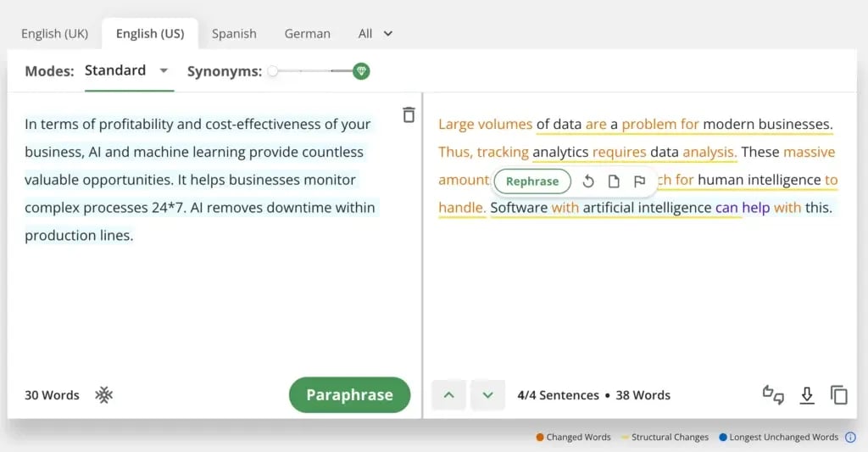Image resolution: width=868 pixels, height=452 pixels.
Task: Click the info icon beside Longest Unchanged Words
Action: (x=850, y=438)
